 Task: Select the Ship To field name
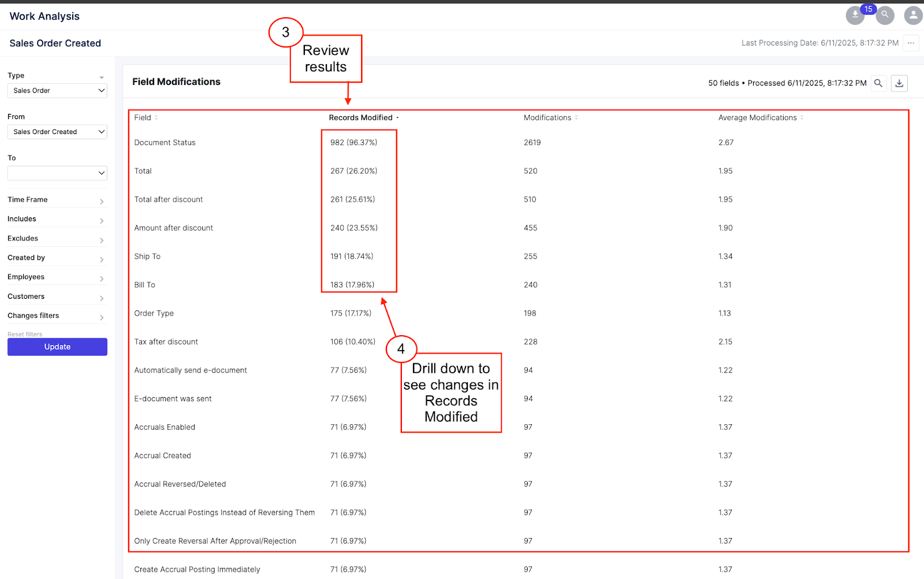coord(147,257)
